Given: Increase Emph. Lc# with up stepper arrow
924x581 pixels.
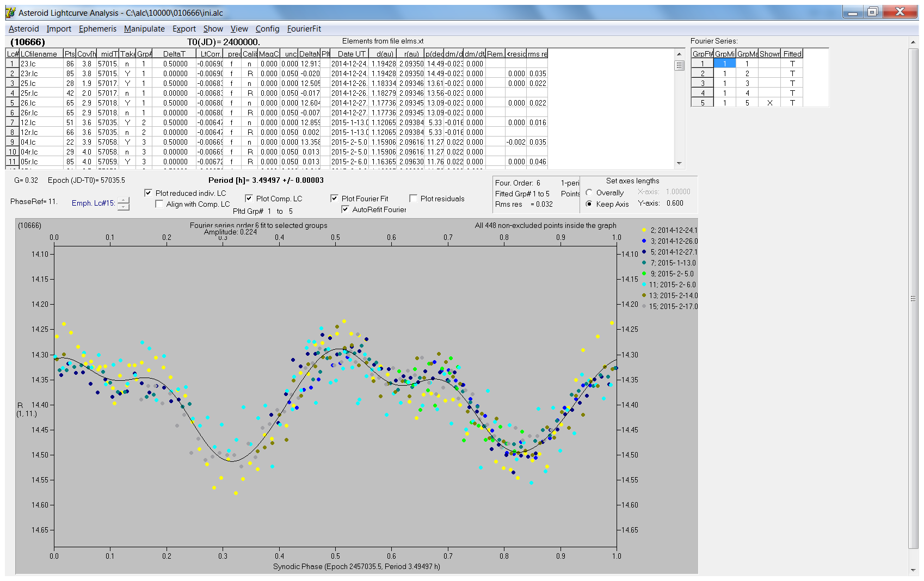Looking at the screenshot, I should [124, 200].
